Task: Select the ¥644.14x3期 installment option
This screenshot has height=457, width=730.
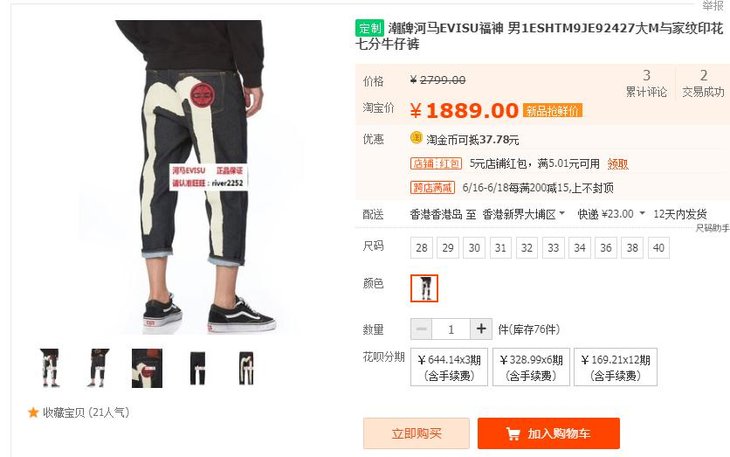Action: [449, 367]
